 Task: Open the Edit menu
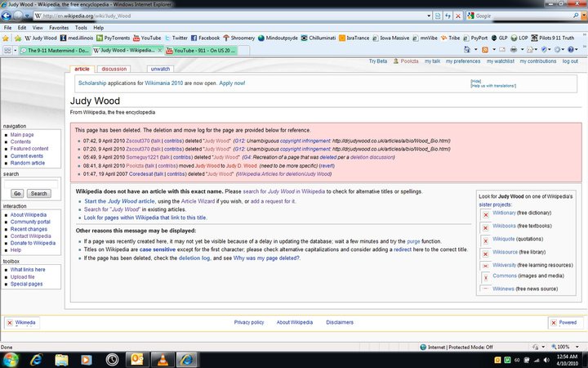(x=22, y=28)
